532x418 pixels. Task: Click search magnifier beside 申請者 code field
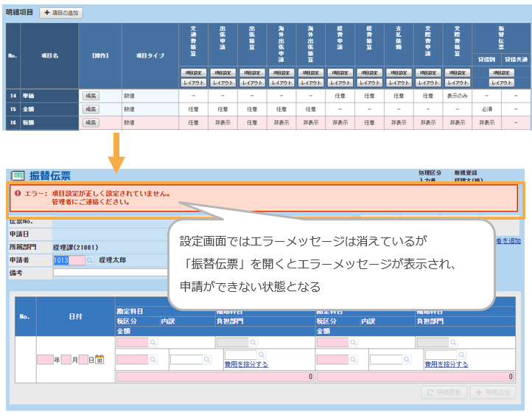90,260
